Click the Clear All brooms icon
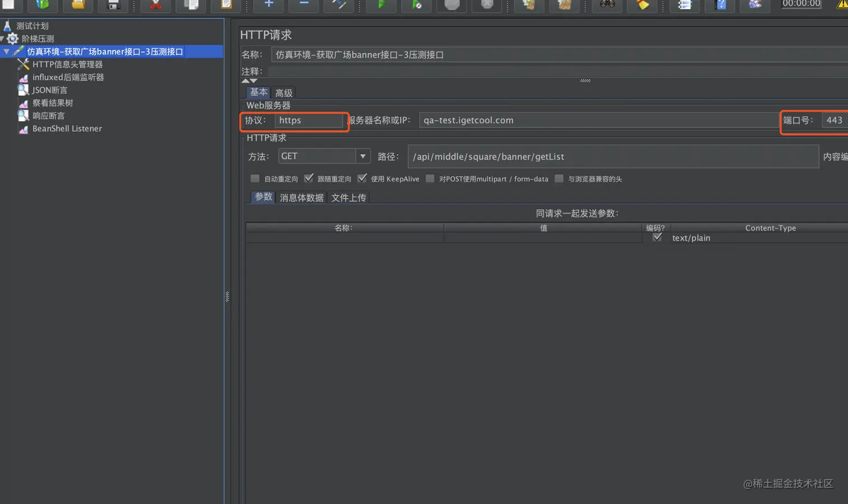Viewport: 848px width, 504px height. point(564,4)
